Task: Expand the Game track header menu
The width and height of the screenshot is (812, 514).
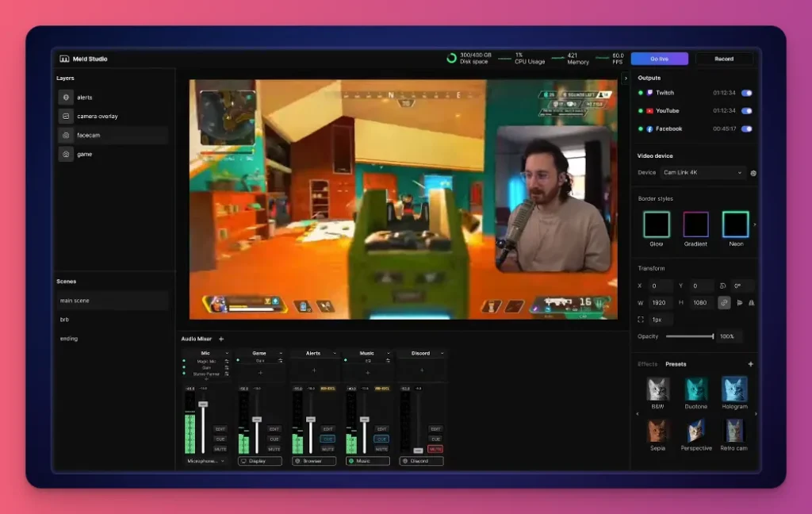Action: (x=281, y=354)
